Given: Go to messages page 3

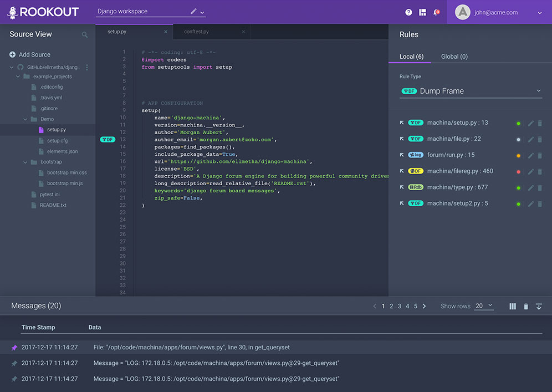Looking at the screenshot, I should (399, 306).
